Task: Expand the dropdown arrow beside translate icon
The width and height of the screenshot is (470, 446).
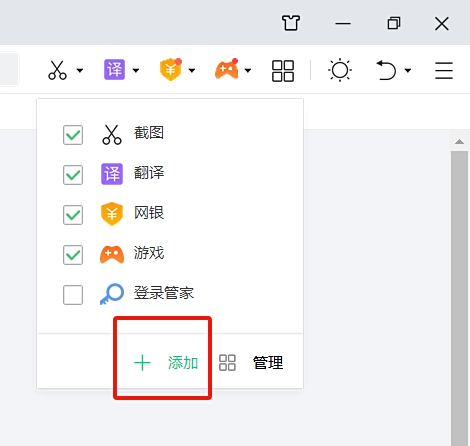Action: [x=136, y=70]
